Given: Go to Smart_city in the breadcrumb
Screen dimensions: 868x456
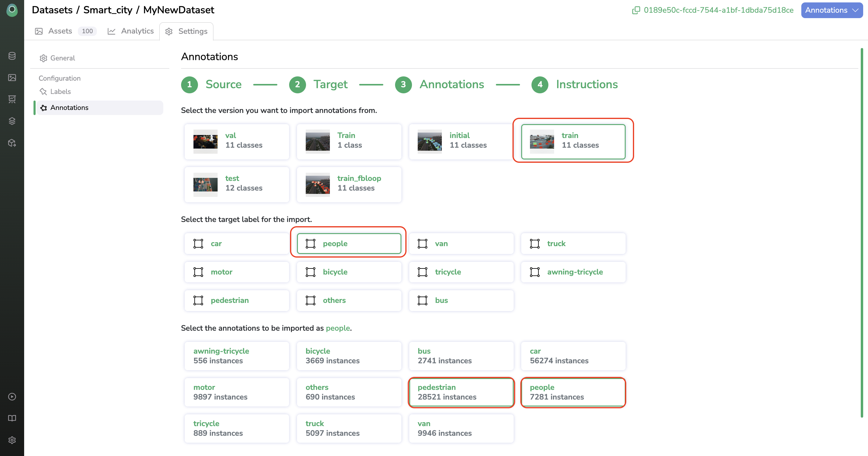Looking at the screenshot, I should click(108, 10).
